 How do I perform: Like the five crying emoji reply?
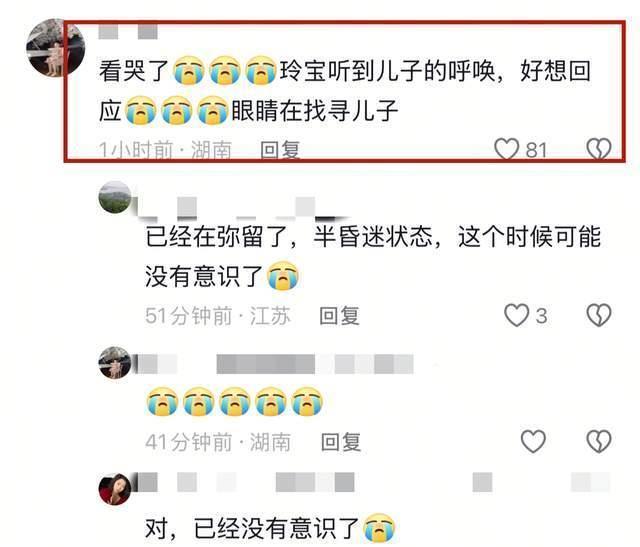(x=533, y=441)
